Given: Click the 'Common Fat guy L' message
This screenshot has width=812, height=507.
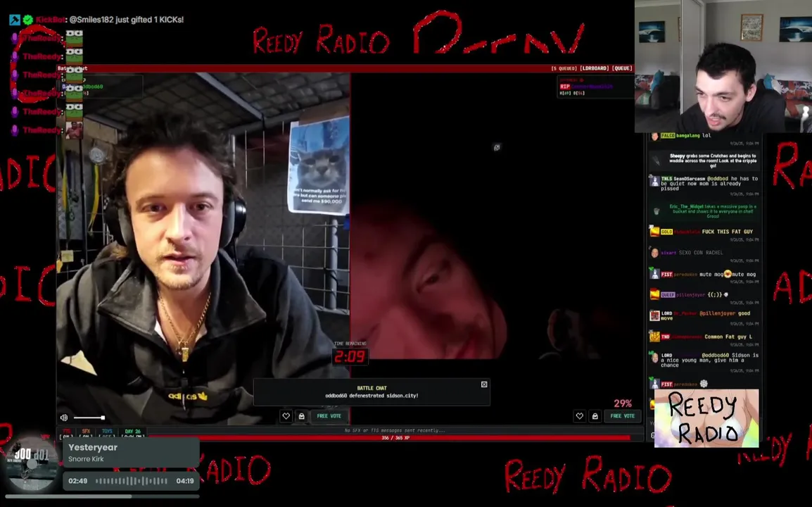Looking at the screenshot, I should [728, 337].
